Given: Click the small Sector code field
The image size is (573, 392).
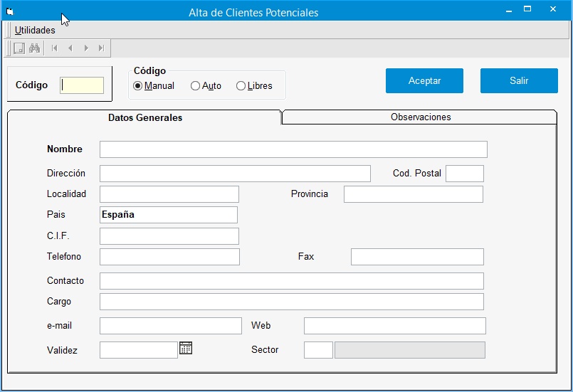Looking at the screenshot, I should [x=318, y=350].
